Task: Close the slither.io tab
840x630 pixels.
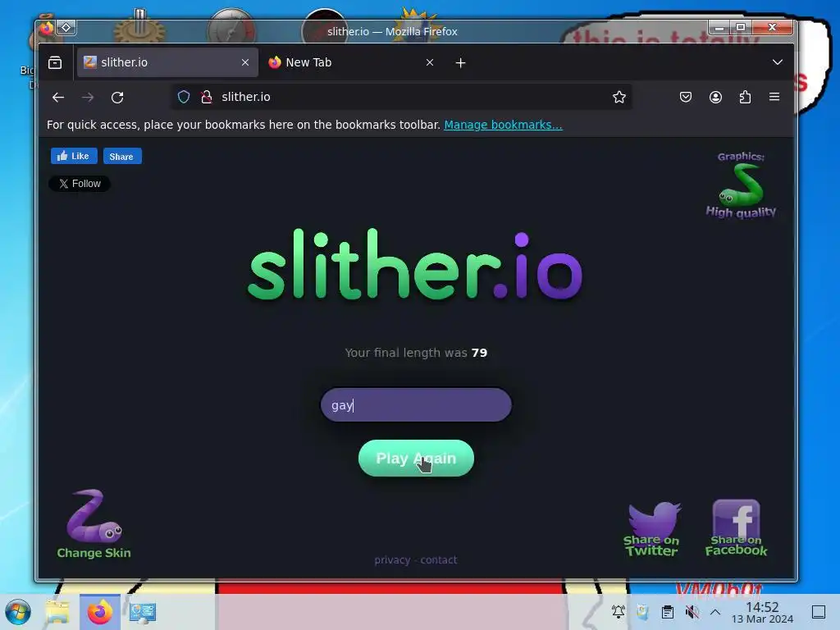Action: coord(245,62)
